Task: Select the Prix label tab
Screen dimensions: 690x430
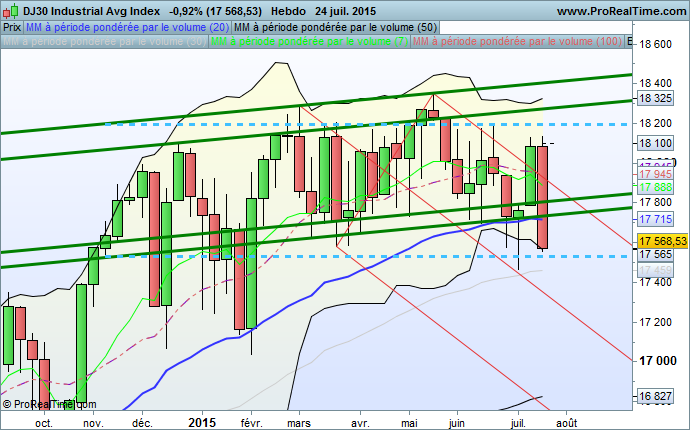Action: coord(12,27)
